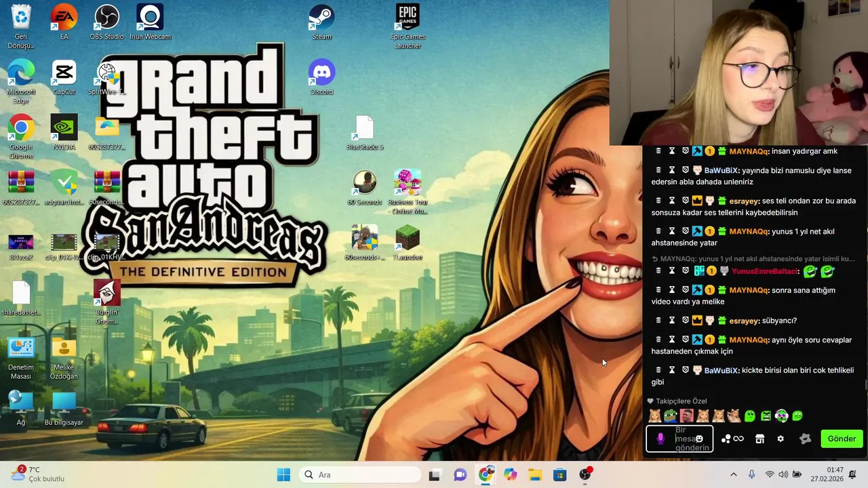
Task: Launch Discord from the desktop
Action: [321, 77]
